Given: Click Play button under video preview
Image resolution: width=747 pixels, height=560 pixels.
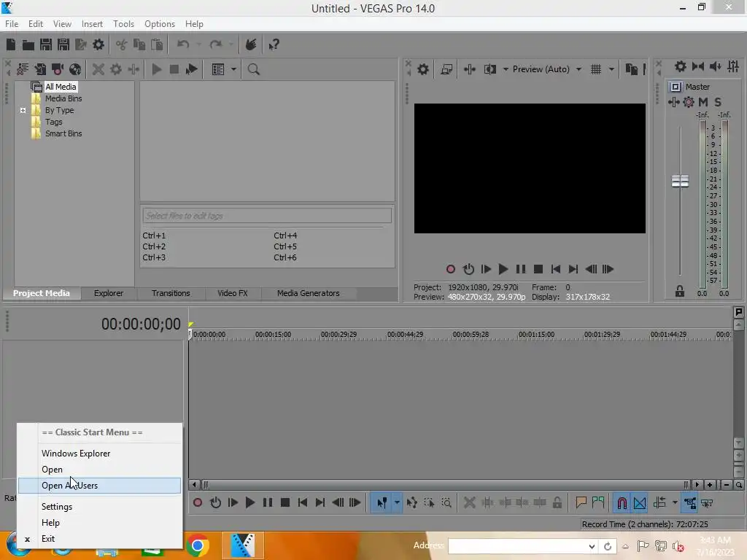Looking at the screenshot, I should [503, 269].
